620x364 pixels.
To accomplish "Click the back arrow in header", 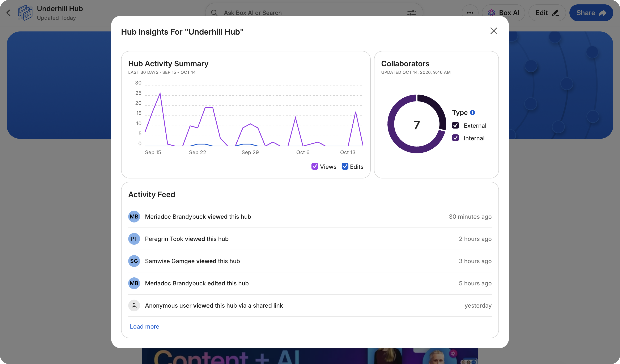I will pos(9,13).
